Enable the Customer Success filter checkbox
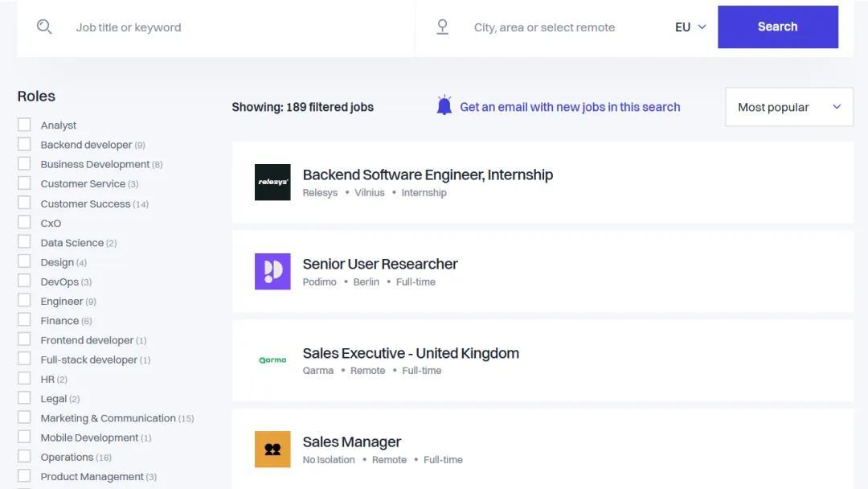Screen dimensions: 868x489 24,203
